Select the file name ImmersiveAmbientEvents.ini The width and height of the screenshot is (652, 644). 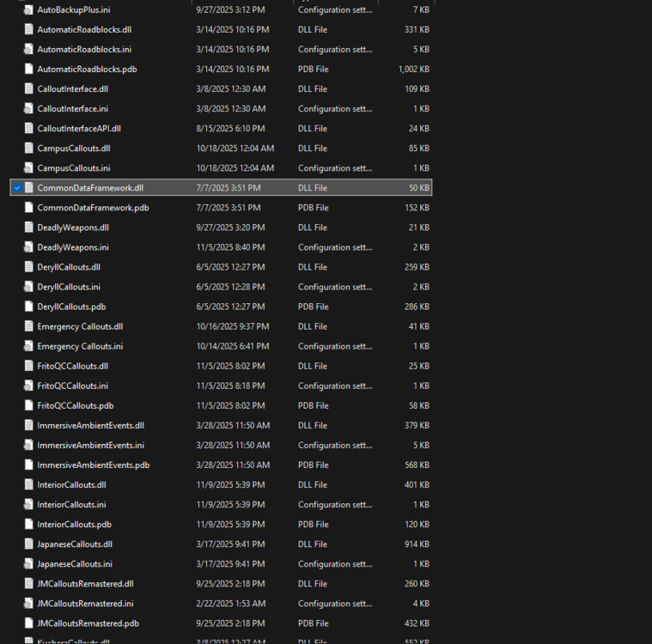[x=91, y=446]
